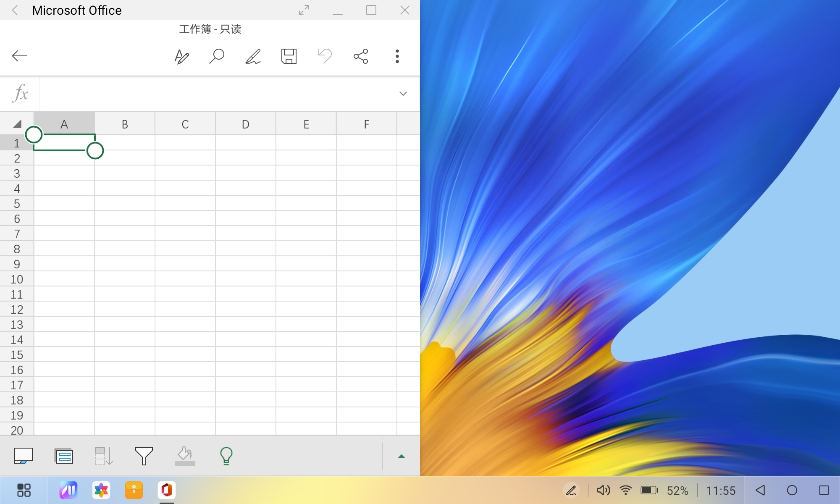Screen dimensions: 840x504
Task: Click the battery 52% indicator
Action: 664,490
